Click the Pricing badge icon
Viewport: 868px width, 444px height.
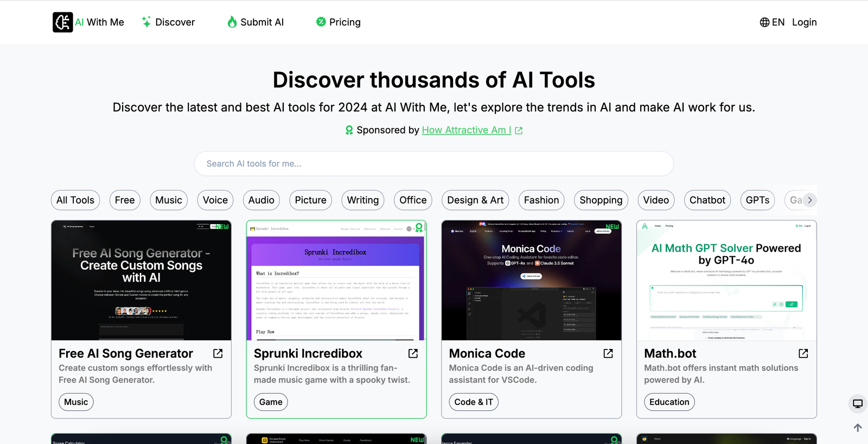pyautogui.click(x=321, y=22)
